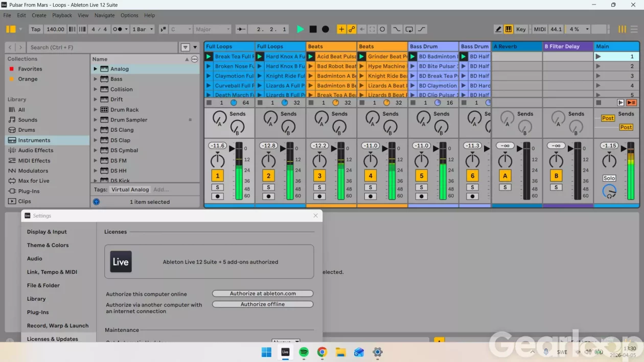
Task: Solo track 1 with S button
Action: coord(217,187)
